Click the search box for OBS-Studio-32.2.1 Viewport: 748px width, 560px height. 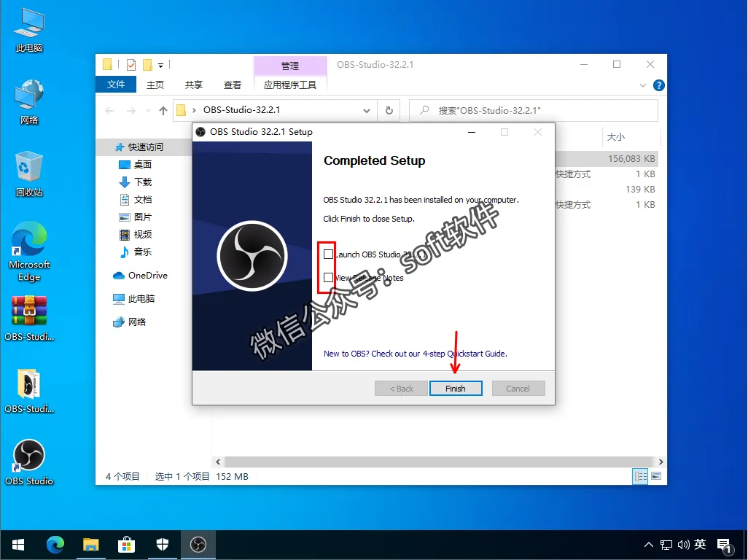[534, 110]
